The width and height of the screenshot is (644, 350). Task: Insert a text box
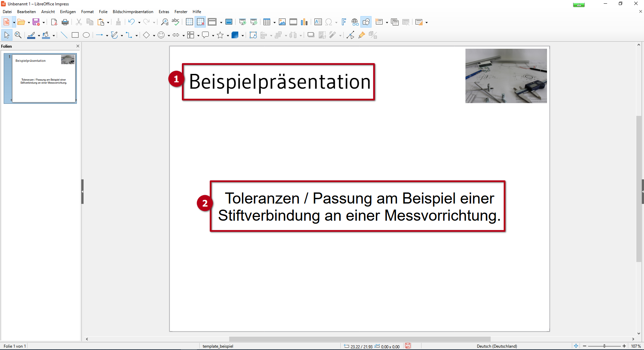pyautogui.click(x=317, y=22)
